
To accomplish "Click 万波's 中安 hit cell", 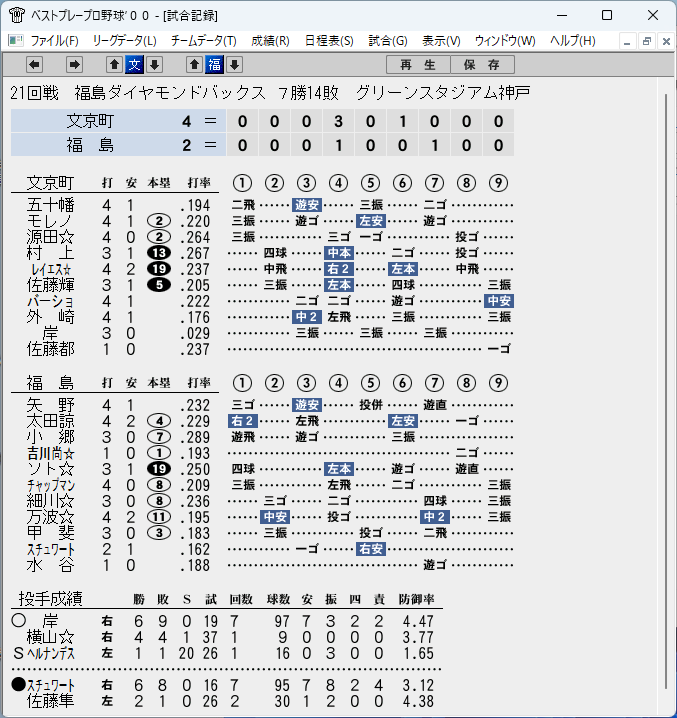I will tap(274, 517).
